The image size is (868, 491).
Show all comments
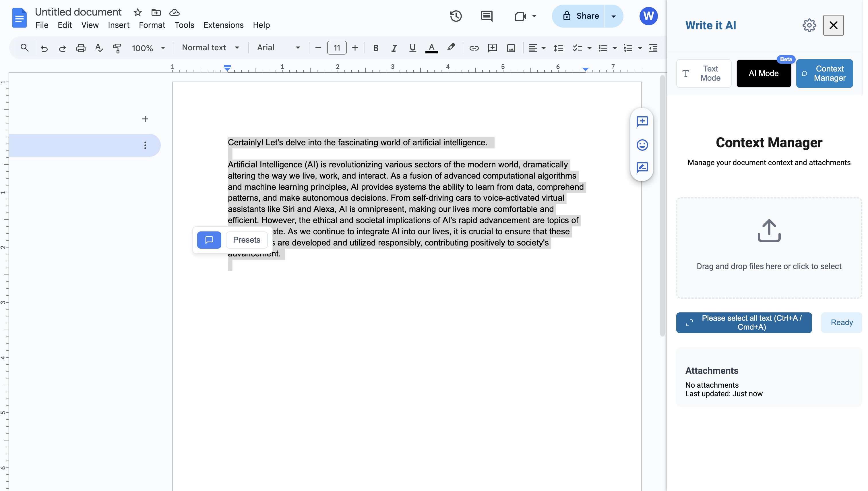[487, 16]
